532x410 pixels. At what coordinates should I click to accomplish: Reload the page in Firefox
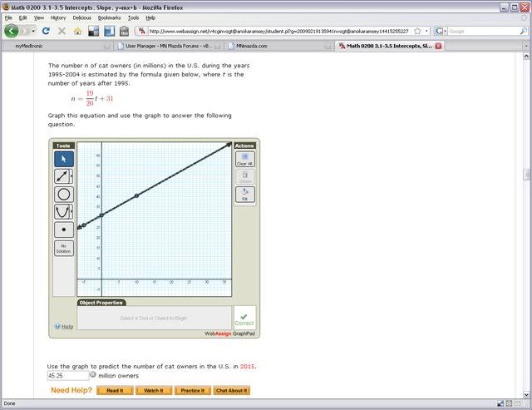[46, 31]
